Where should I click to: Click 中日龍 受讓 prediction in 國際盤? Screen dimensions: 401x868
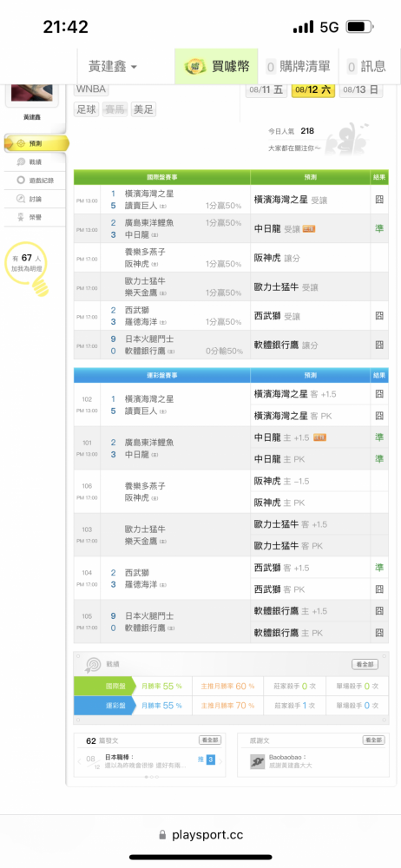pos(276,228)
